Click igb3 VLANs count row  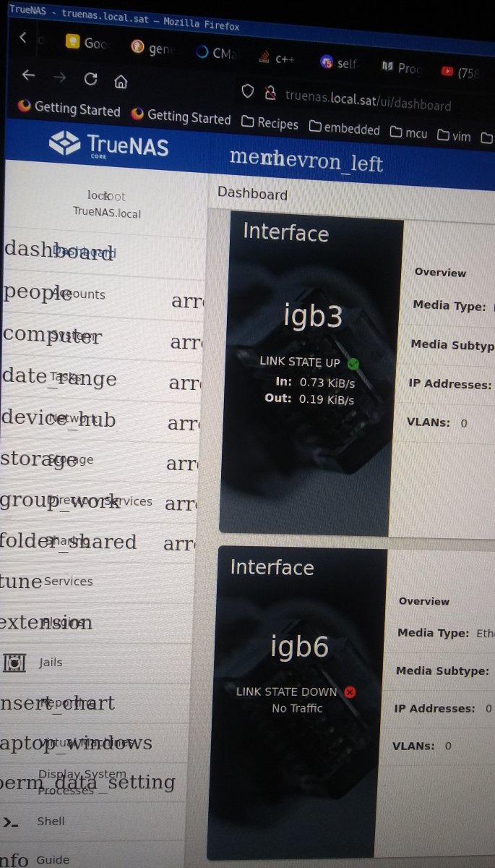tap(437, 423)
